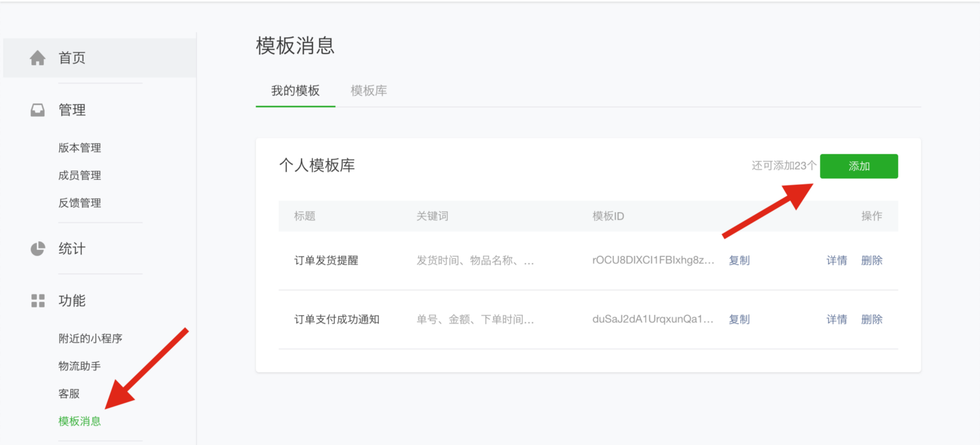Delete the 订单发货提醒 template
The image size is (980, 445).
(871, 261)
